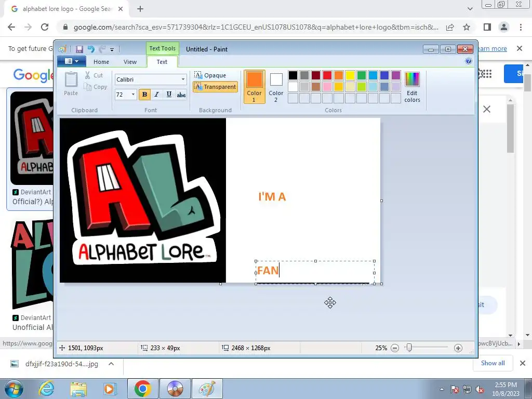Open a new Chrome tab
The width and height of the screenshot is (532, 399).
coord(140,9)
